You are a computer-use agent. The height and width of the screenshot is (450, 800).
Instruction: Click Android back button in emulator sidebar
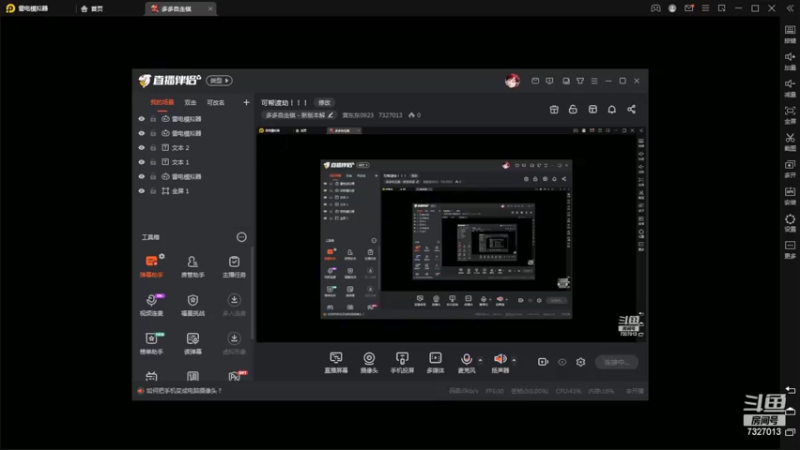[790, 390]
